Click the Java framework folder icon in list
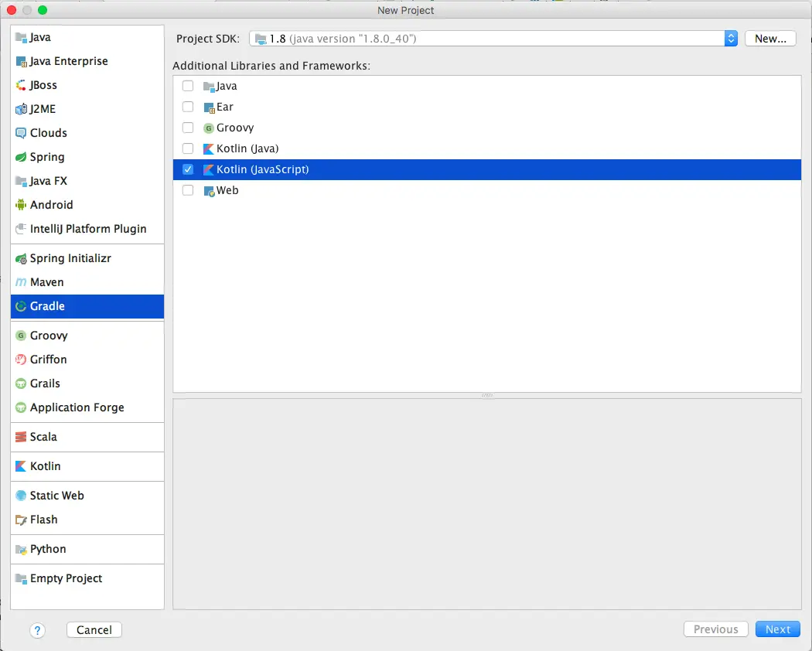 point(209,87)
